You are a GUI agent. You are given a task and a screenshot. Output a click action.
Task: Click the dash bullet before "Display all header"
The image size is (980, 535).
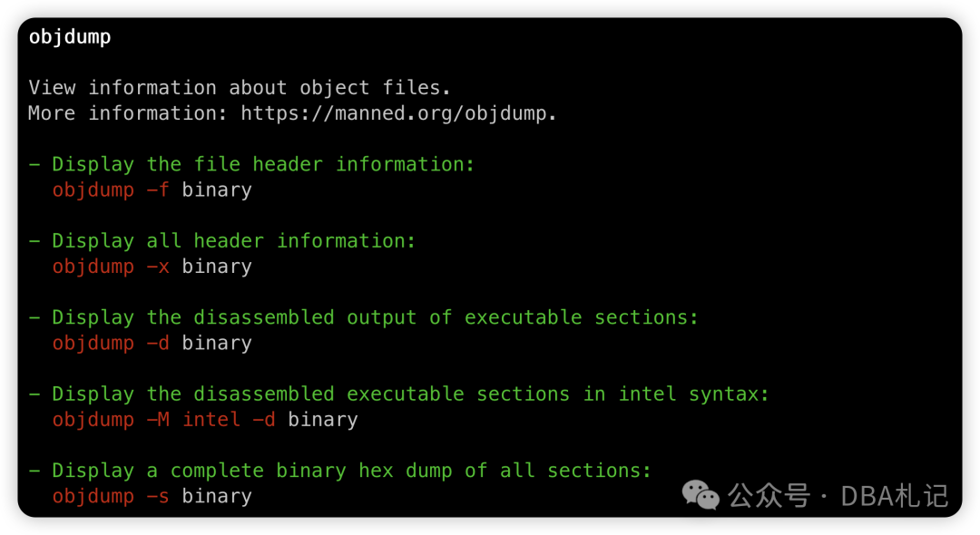click(x=34, y=241)
